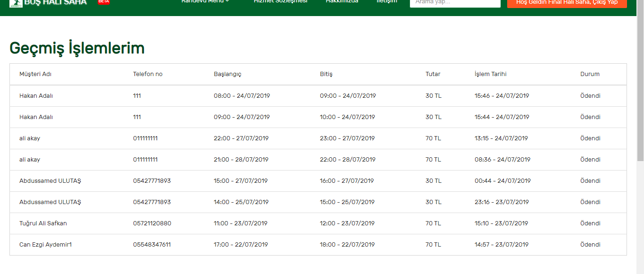Click 70 TL in Tuğrul Ali Safkan's row
This screenshot has width=644, height=274.
tap(433, 223)
